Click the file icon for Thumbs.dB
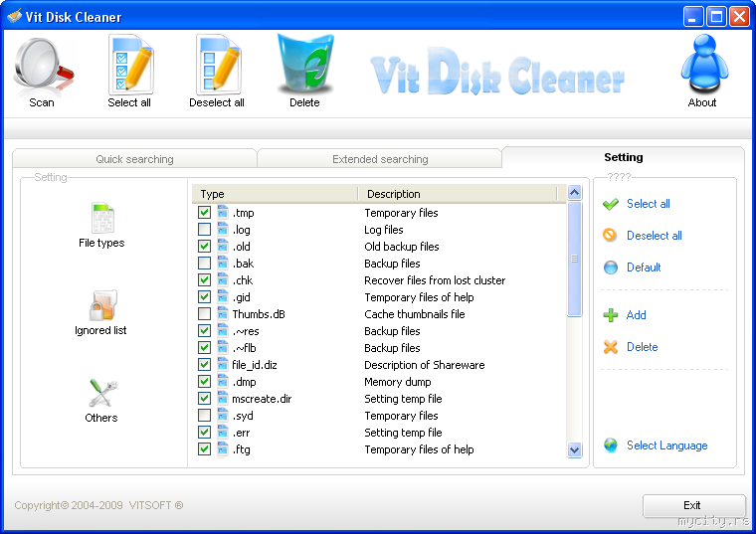 pyautogui.click(x=222, y=314)
